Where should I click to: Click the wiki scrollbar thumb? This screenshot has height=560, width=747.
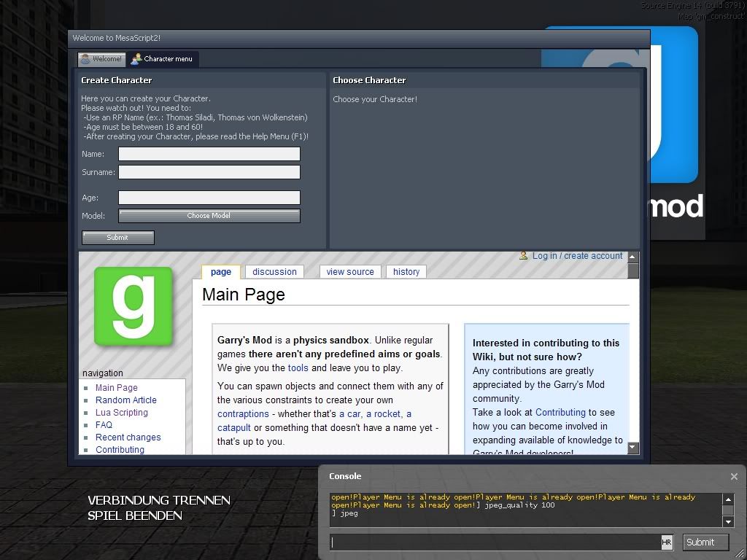click(632, 271)
